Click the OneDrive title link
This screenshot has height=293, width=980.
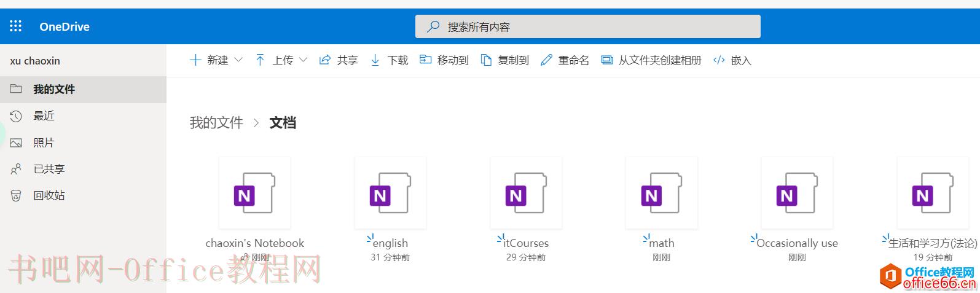click(x=65, y=26)
